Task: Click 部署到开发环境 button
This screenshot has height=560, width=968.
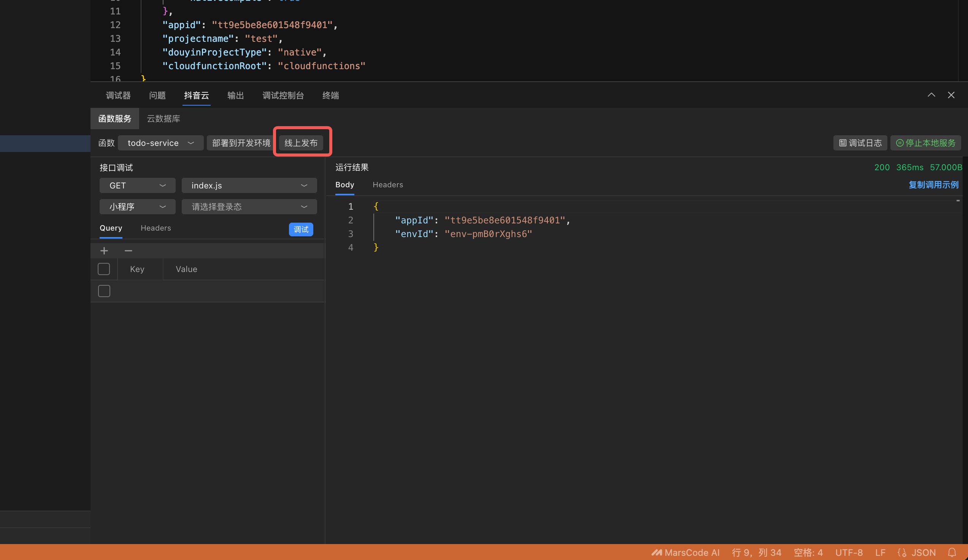Action: [x=241, y=143]
